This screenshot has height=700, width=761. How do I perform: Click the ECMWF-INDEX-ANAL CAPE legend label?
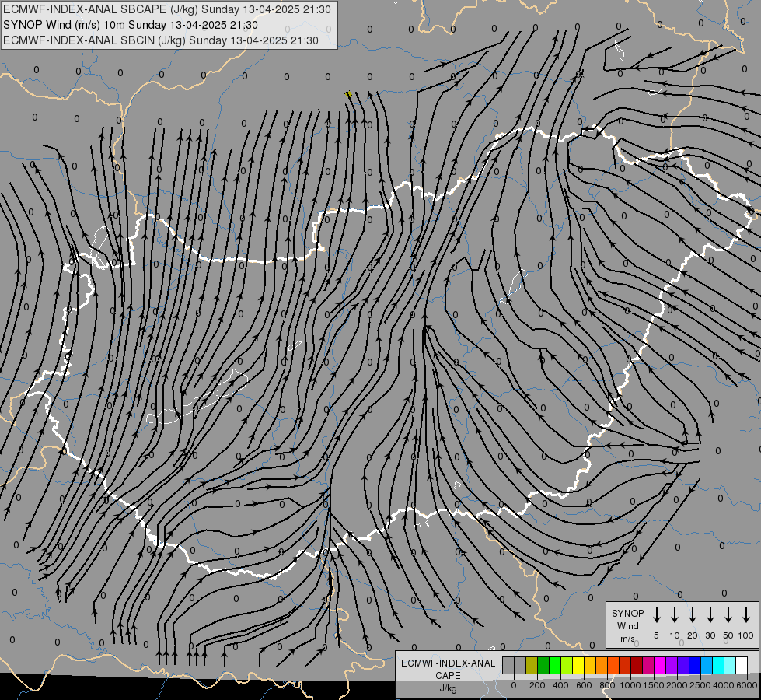click(448, 675)
